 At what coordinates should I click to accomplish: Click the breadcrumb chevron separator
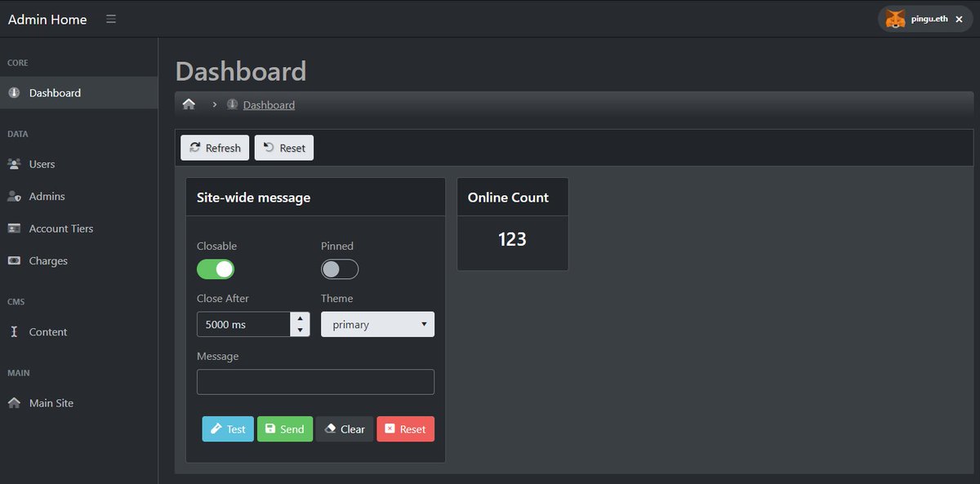(214, 104)
